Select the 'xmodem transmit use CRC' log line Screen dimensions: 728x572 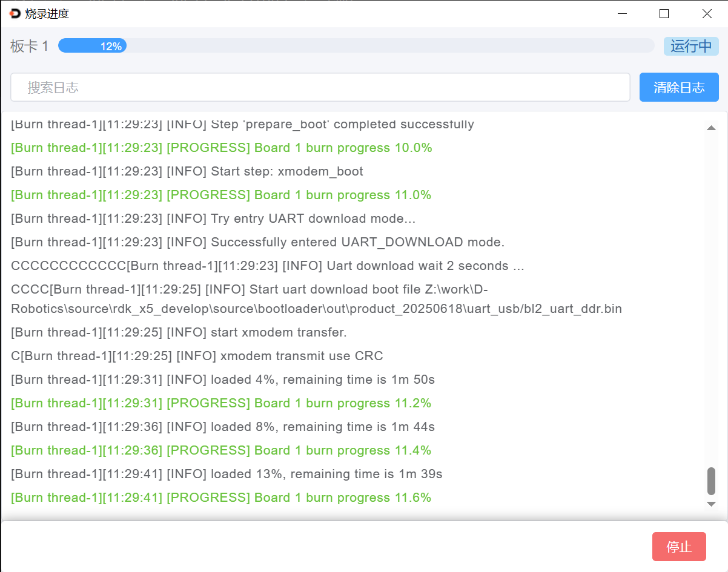pyautogui.click(x=197, y=356)
